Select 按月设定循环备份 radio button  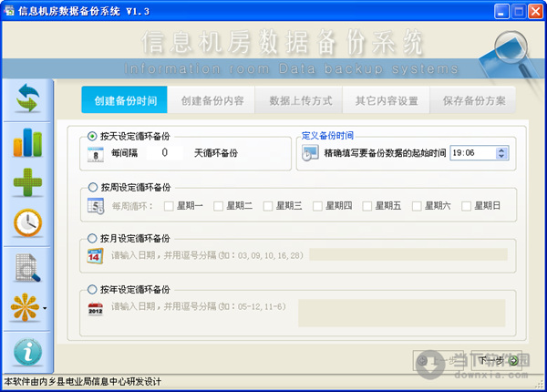coord(93,239)
